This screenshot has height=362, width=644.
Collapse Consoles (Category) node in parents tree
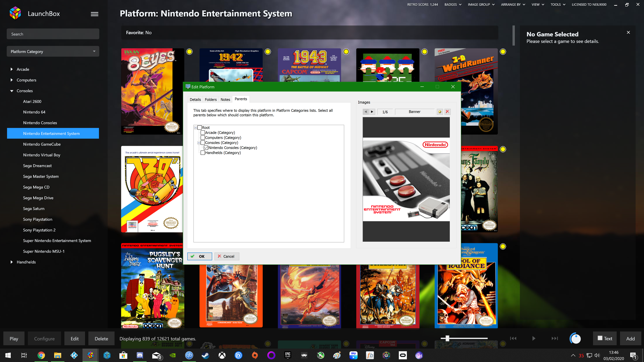pyautogui.click(x=199, y=143)
